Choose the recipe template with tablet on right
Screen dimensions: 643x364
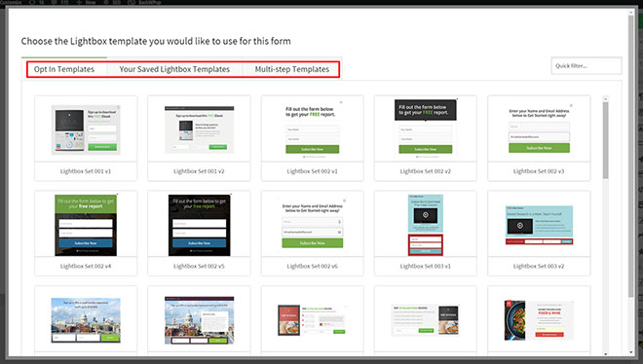coord(425,320)
